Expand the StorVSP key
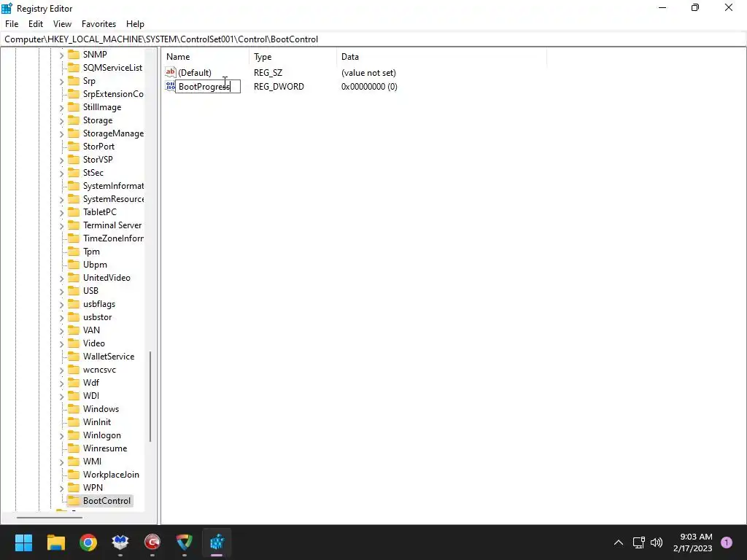 point(61,160)
